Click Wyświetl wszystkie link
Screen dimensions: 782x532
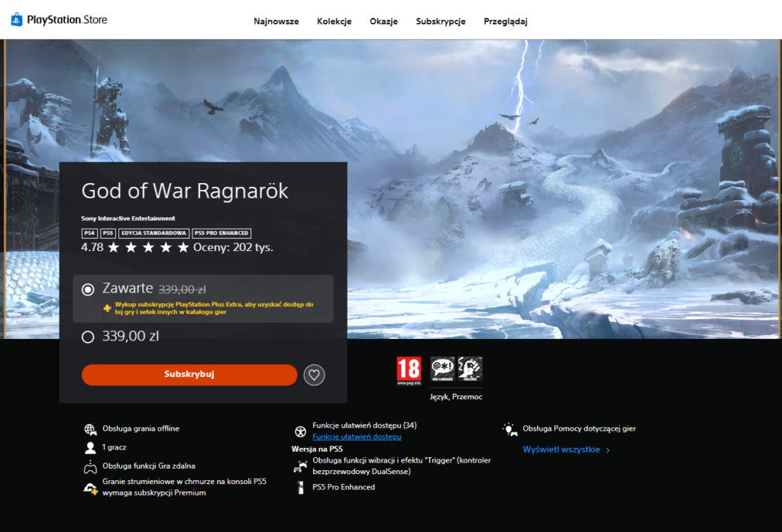(x=561, y=450)
